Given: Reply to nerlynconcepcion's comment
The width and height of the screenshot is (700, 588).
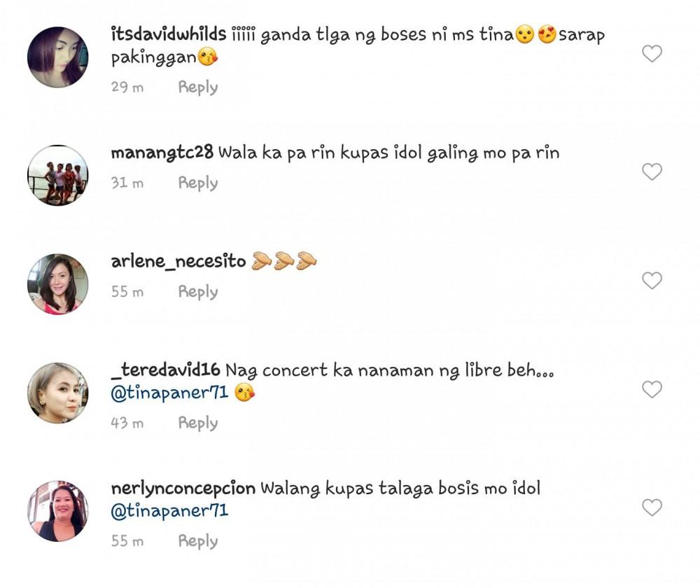Looking at the screenshot, I should point(198,540).
